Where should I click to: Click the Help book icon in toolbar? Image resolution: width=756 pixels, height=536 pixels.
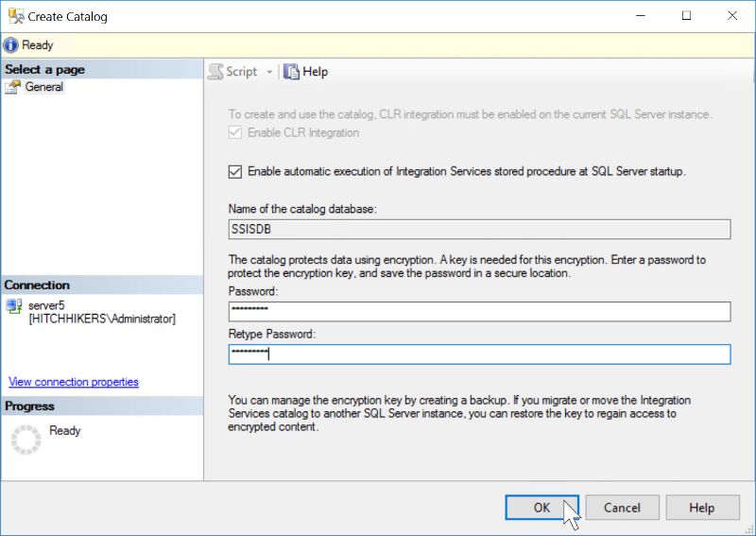[291, 72]
